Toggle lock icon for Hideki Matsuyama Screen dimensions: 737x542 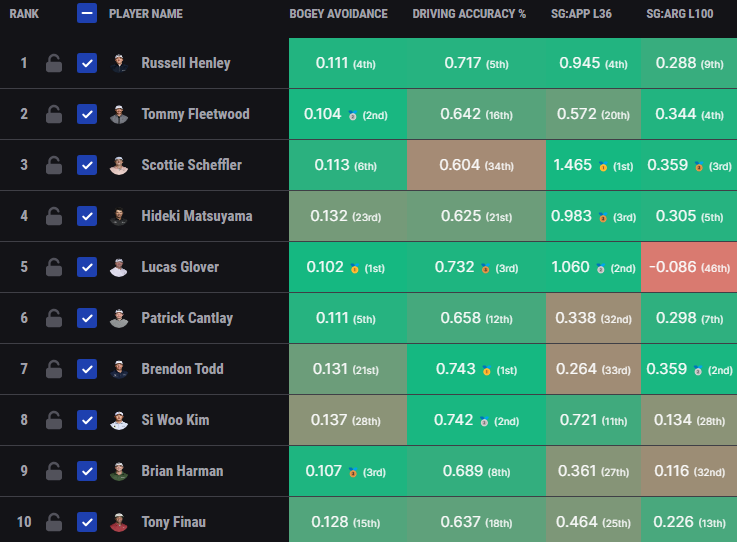pyautogui.click(x=54, y=216)
